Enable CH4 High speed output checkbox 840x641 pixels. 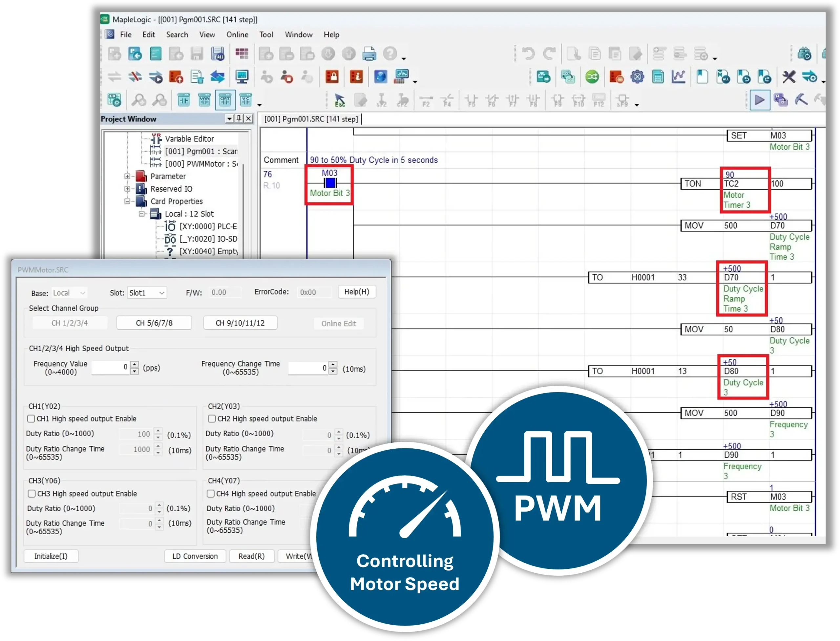[211, 493]
